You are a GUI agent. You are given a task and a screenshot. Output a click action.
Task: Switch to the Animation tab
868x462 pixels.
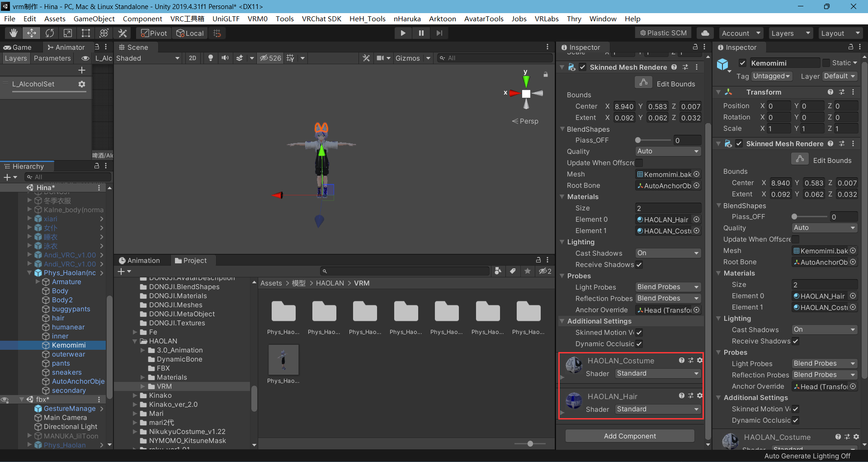click(x=140, y=260)
